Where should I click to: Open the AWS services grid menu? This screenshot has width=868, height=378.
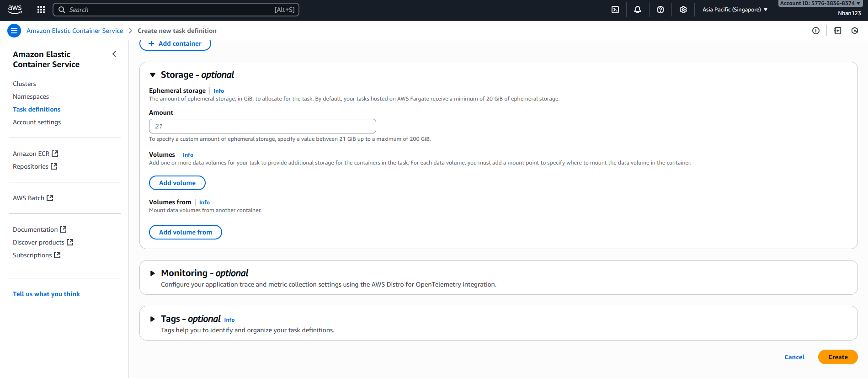click(x=41, y=10)
